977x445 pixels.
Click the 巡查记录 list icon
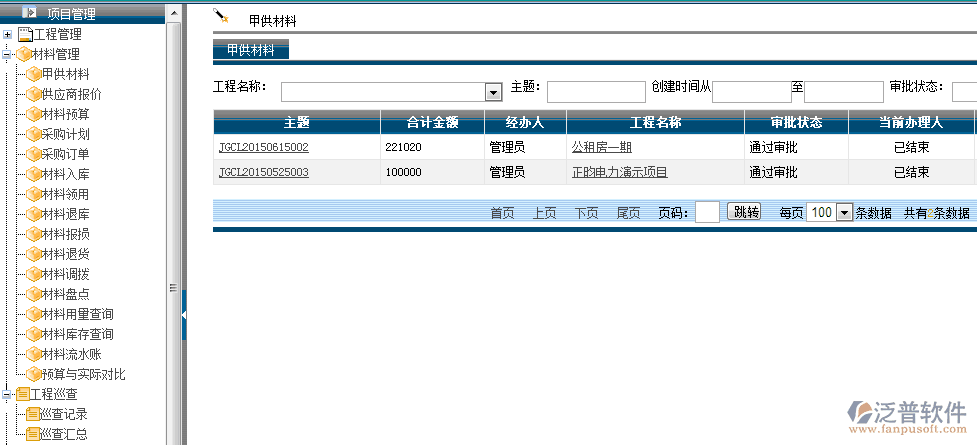point(33,414)
